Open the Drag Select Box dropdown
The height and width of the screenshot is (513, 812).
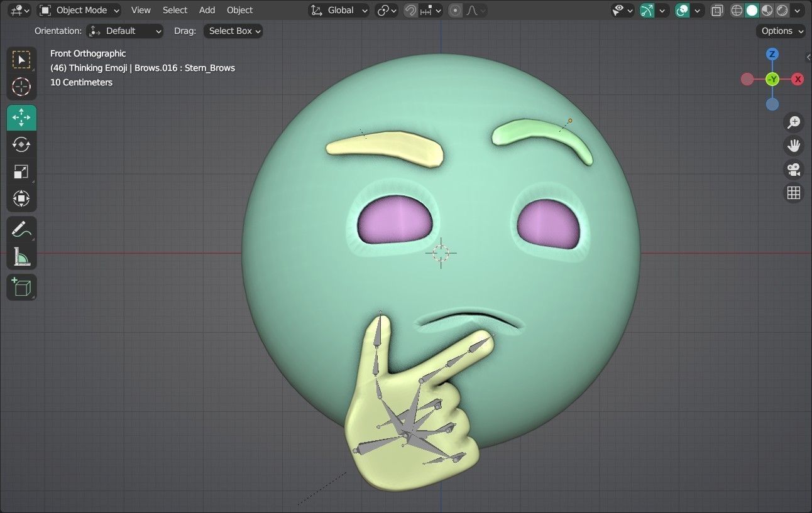(x=233, y=31)
